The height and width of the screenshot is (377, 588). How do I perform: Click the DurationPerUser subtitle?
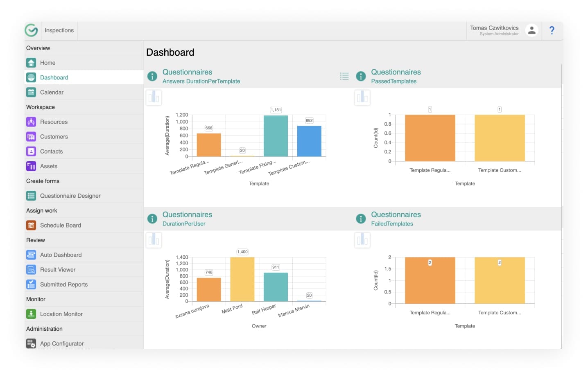[x=184, y=224]
